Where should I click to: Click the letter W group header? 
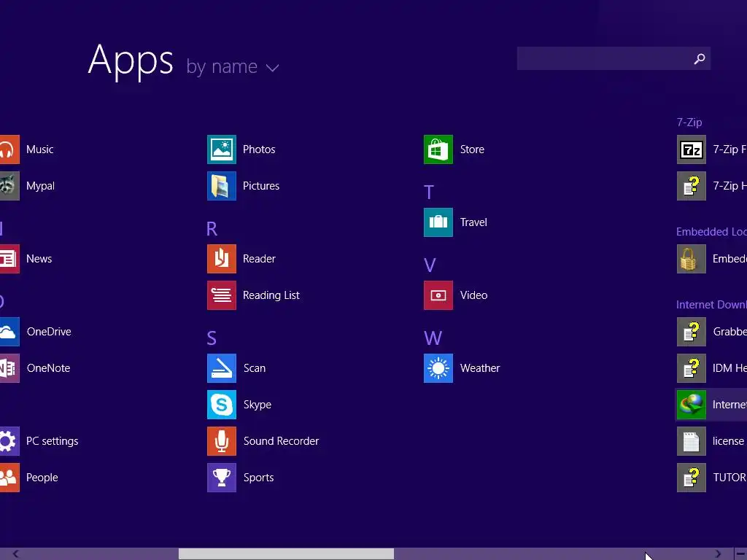coord(433,338)
